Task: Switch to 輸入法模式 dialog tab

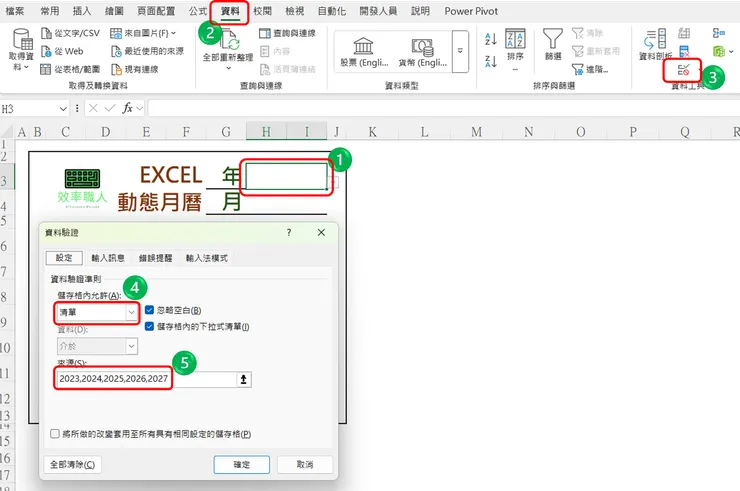Action: point(207,258)
